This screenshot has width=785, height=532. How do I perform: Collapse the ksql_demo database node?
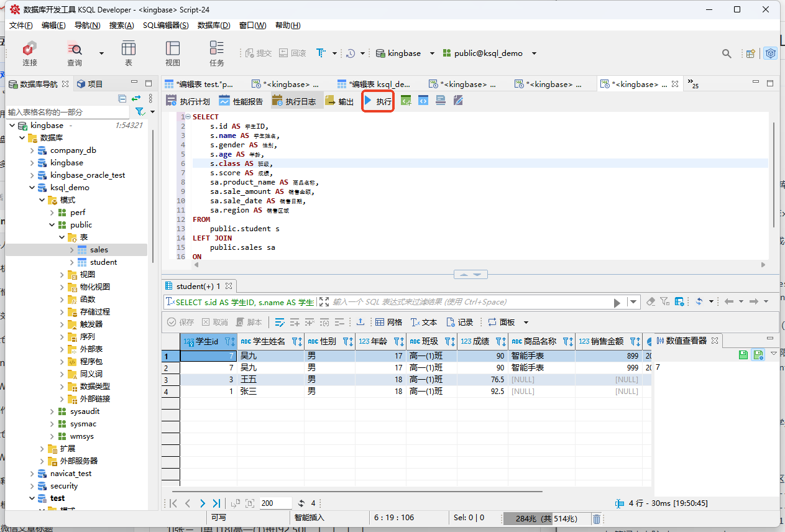click(32, 188)
